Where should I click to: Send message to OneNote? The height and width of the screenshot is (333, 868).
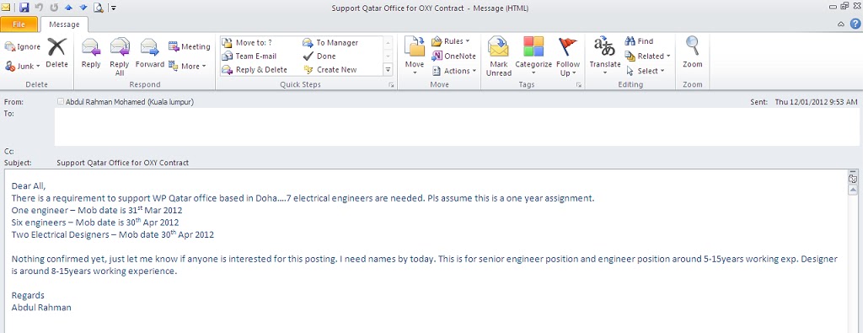click(454, 56)
